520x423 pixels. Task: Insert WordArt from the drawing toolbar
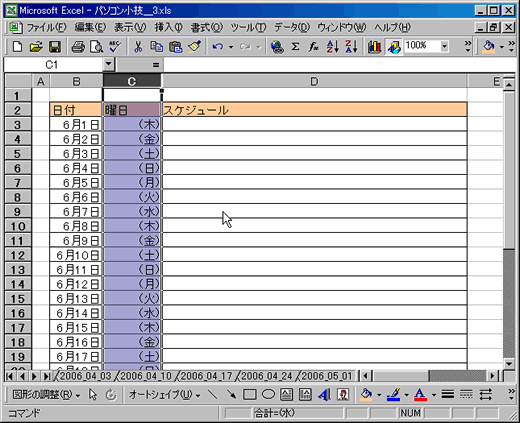324,395
